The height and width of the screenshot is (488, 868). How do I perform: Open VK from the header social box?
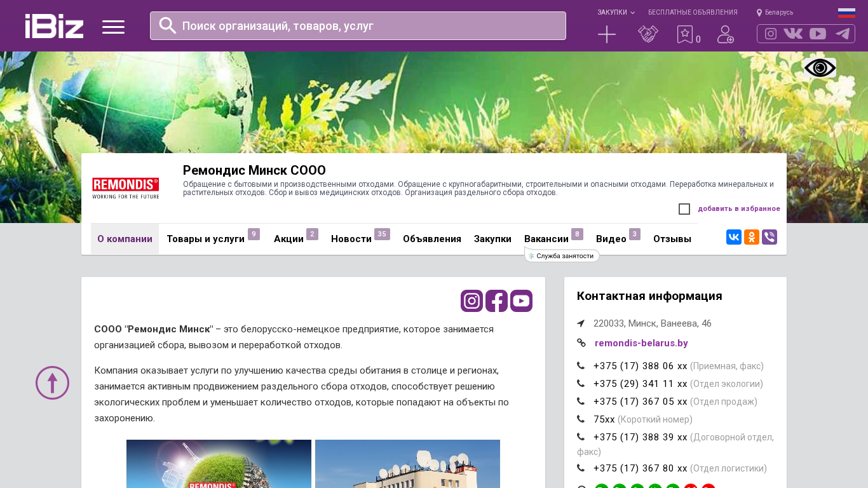click(x=793, y=34)
